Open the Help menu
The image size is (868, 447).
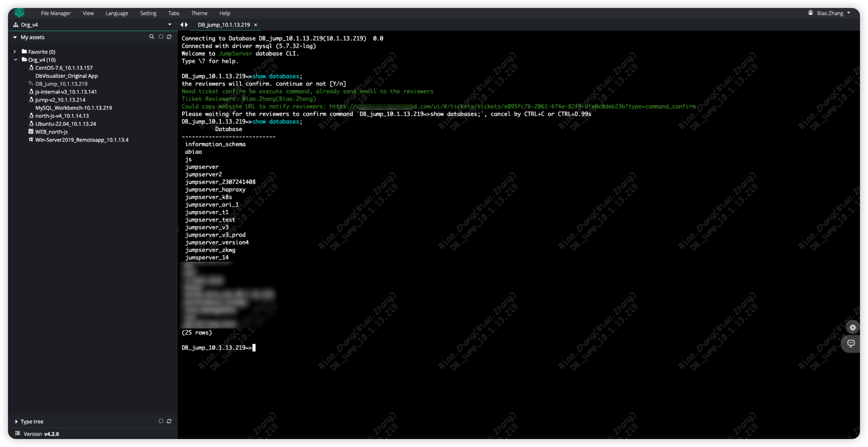click(225, 13)
